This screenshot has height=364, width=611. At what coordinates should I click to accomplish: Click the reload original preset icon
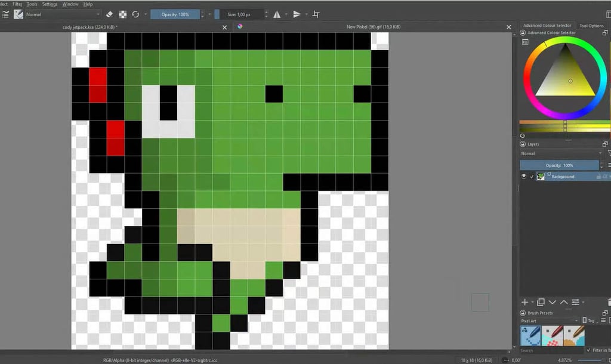coord(135,14)
